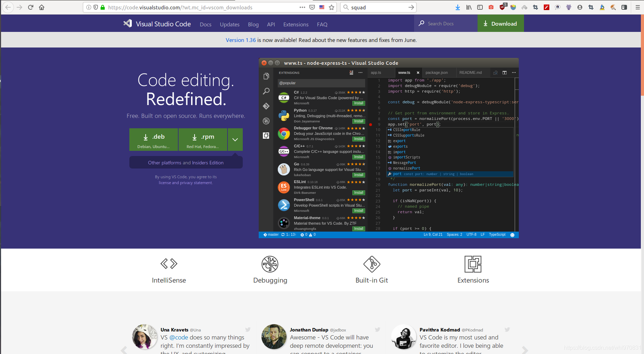Viewport: 644px width, 354px height.
Task: Click the Explorer files icon in the VS Code screenshot
Action: click(x=266, y=76)
